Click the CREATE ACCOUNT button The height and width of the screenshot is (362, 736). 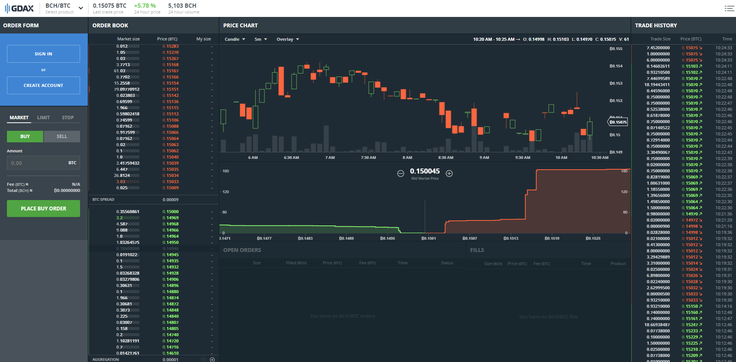coord(43,85)
